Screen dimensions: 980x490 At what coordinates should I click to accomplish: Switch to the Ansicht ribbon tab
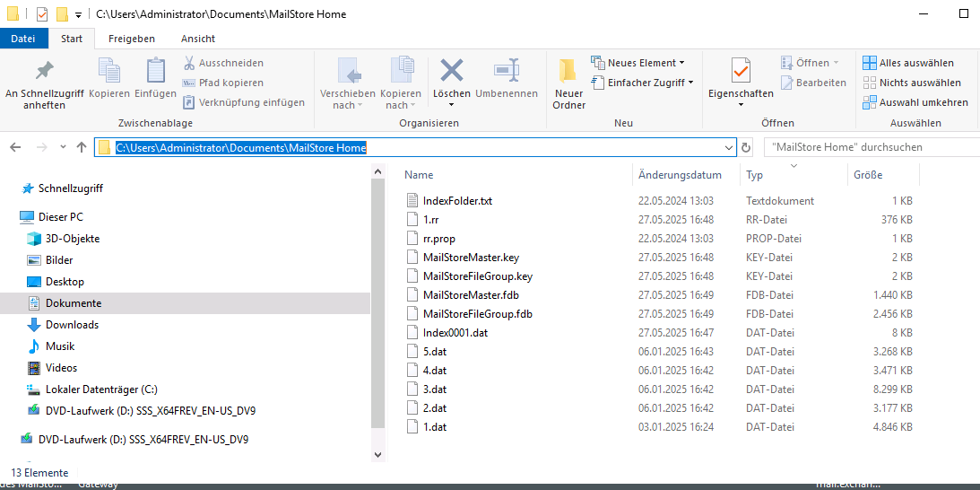(x=198, y=39)
